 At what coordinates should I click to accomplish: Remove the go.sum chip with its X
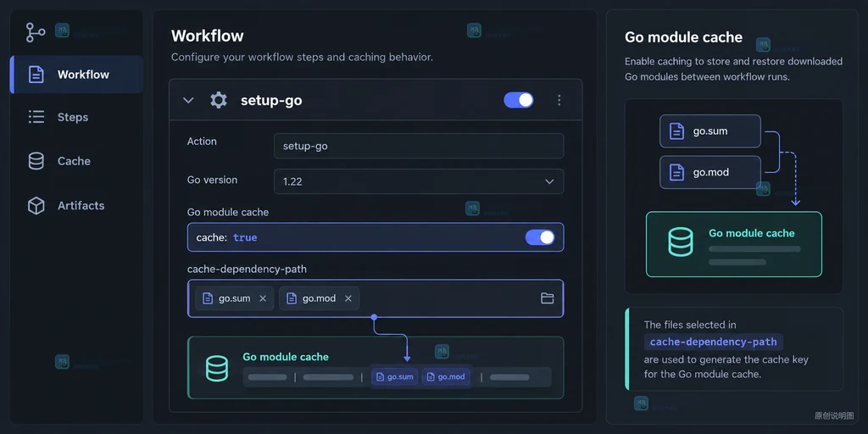click(x=263, y=298)
